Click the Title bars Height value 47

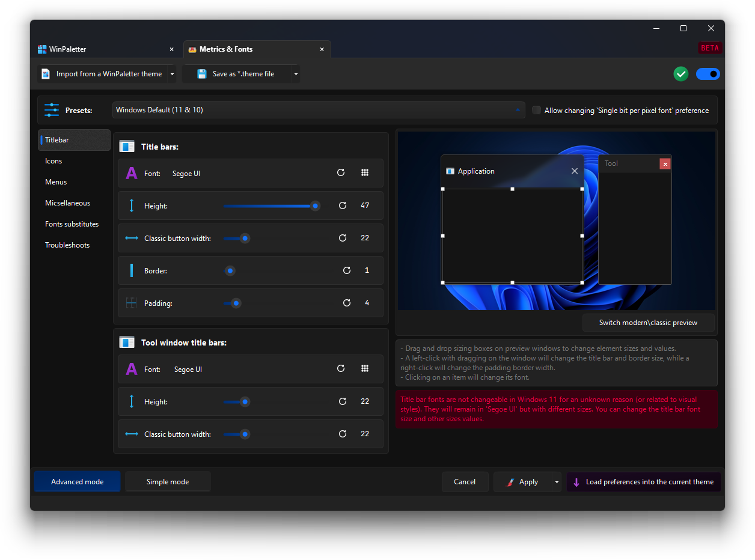[365, 205]
